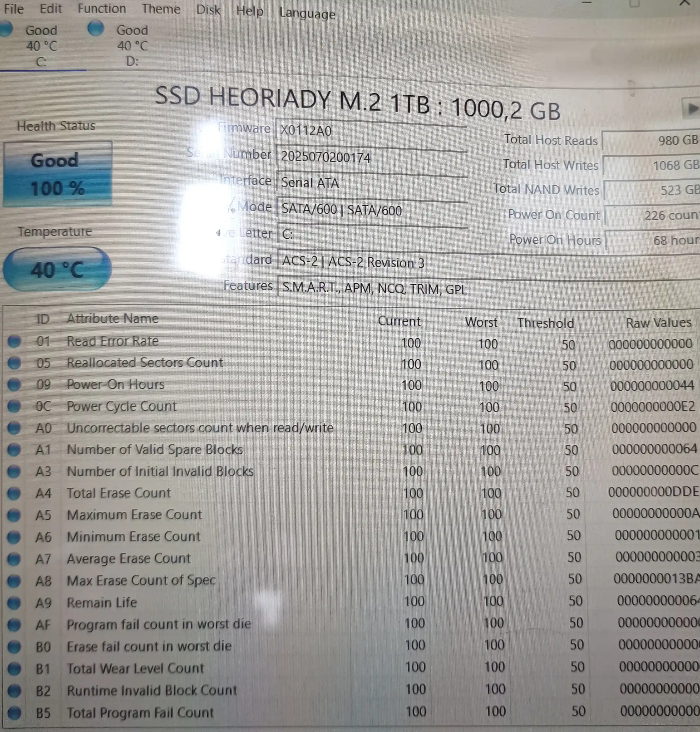Click the Total Host Writes value
The width and height of the screenshot is (700, 732).
tap(652, 165)
